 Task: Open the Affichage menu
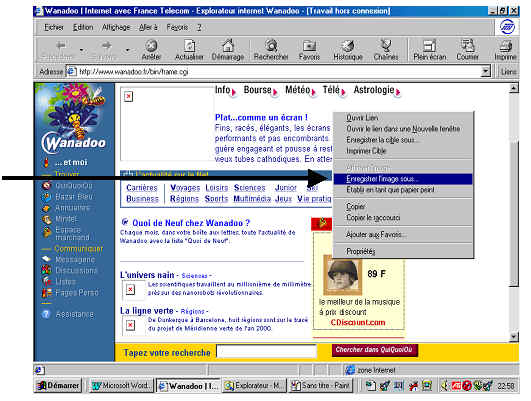coord(116,27)
